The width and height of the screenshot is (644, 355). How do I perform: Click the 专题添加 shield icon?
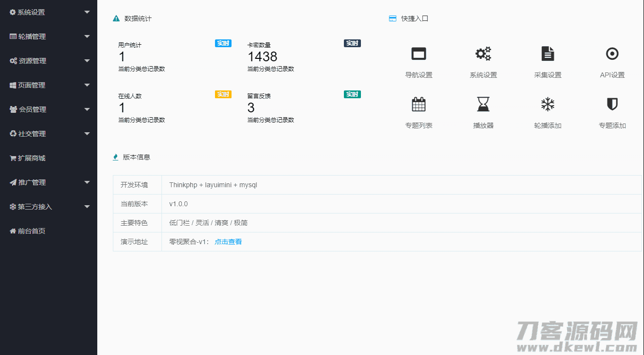coord(612,104)
